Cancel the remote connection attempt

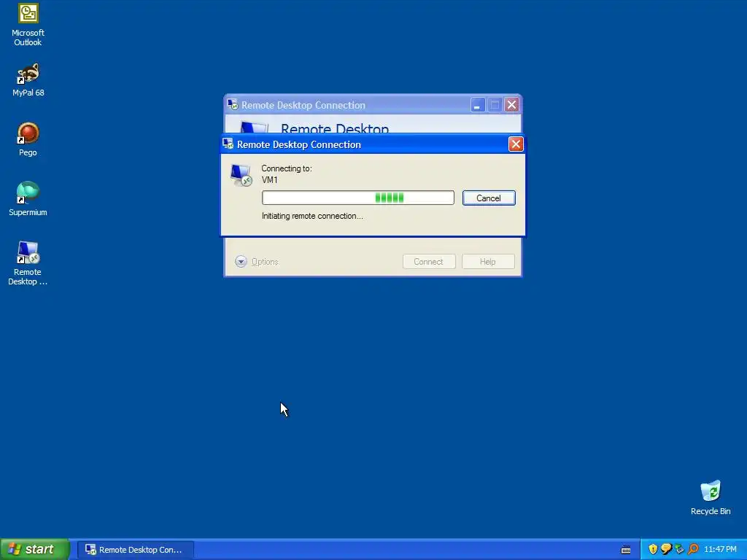(489, 198)
